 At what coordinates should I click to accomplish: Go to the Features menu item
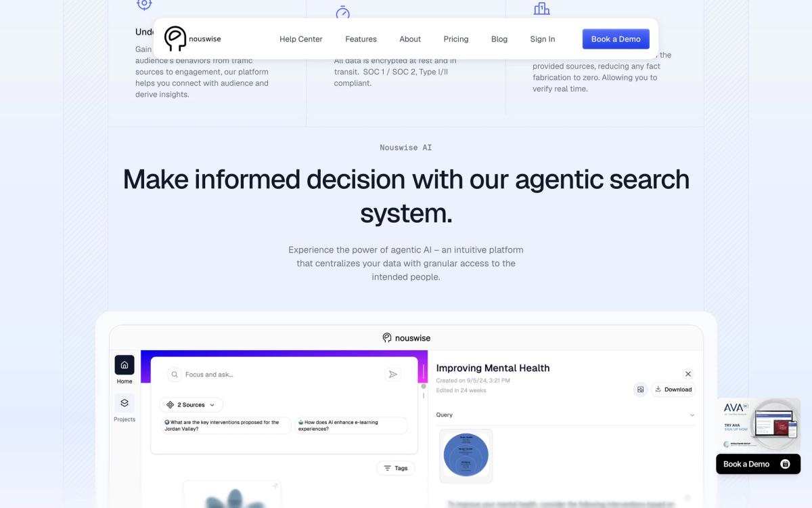361,39
